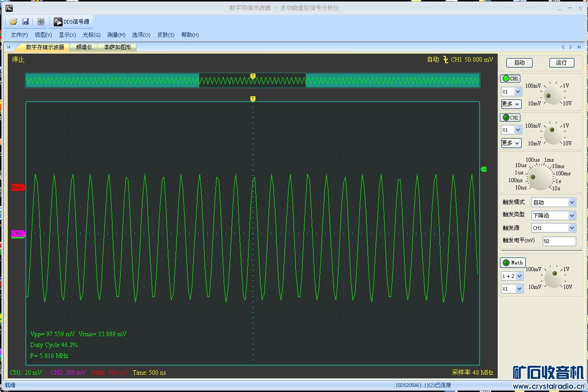Click the time base rotary knob

[539, 178]
